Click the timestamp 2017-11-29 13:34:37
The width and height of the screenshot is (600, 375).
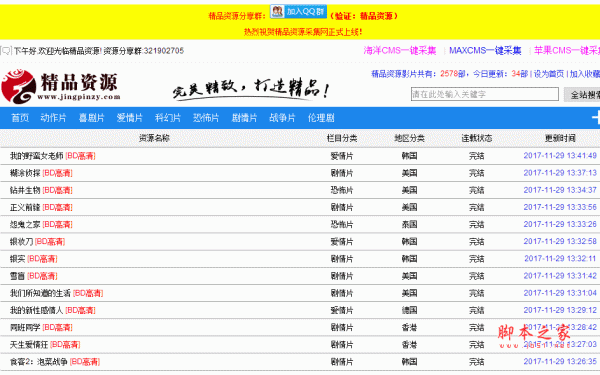(560, 190)
